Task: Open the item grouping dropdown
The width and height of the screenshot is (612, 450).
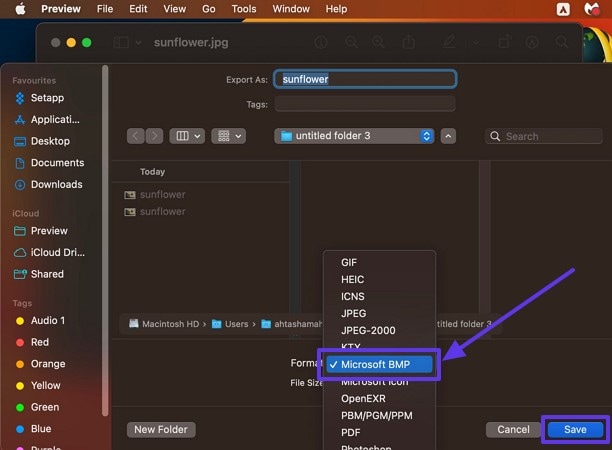Action: (229, 136)
